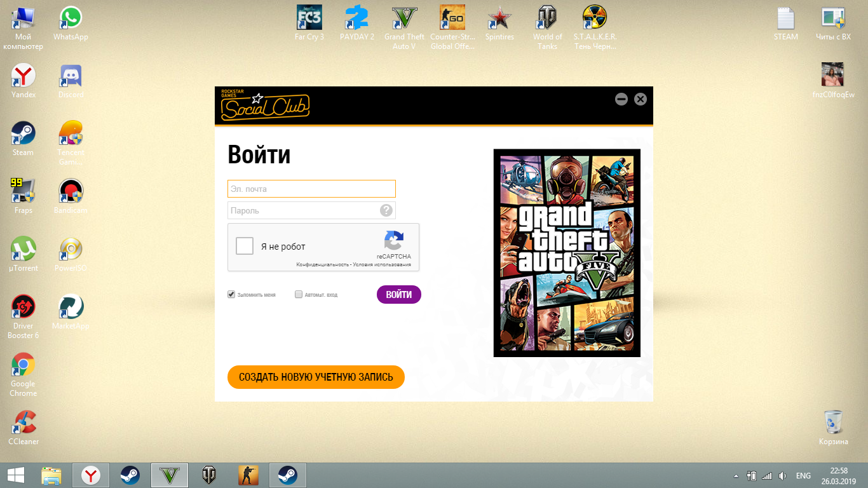This screenshot has height=488, width=868.
Task: Show hidden system tray icons
Action: click(x=736, y=475)
